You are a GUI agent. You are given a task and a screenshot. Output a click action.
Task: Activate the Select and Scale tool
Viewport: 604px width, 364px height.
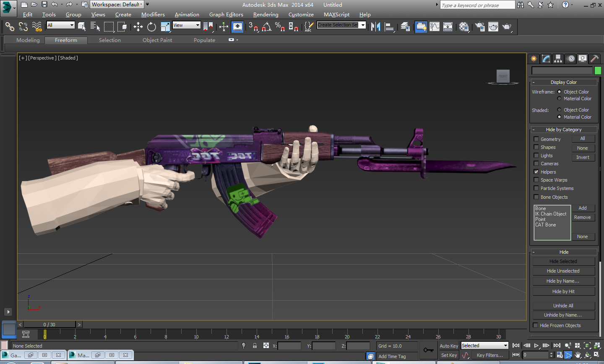coord(165,27)
